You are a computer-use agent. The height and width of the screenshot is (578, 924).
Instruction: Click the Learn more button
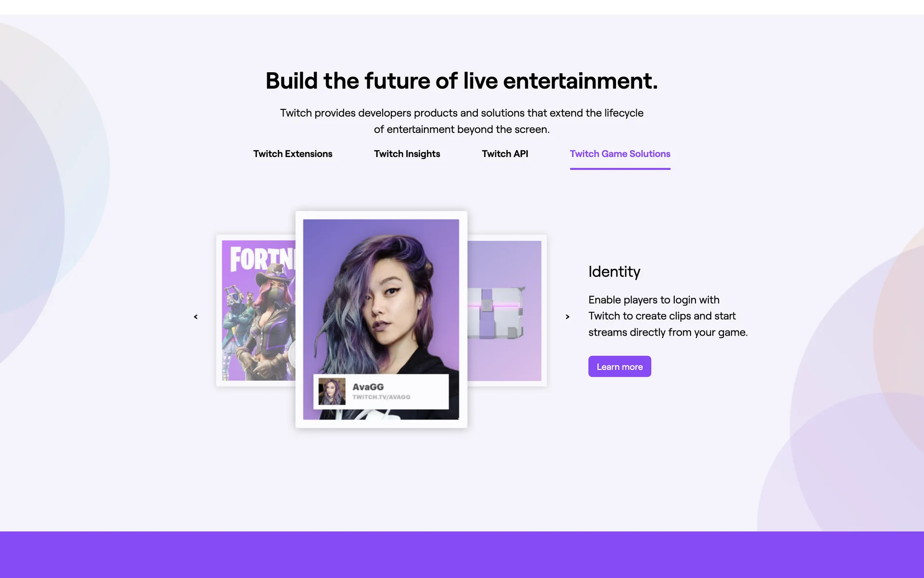(619, 367)
